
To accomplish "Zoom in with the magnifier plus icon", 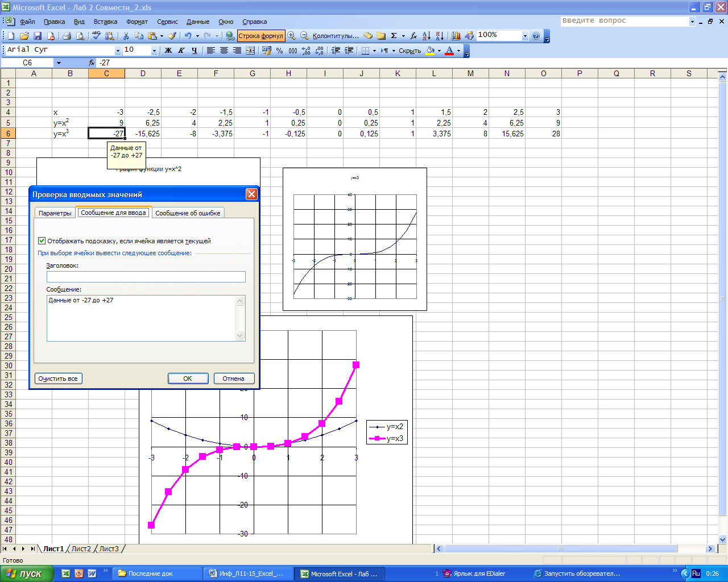I will click(292, 36).
